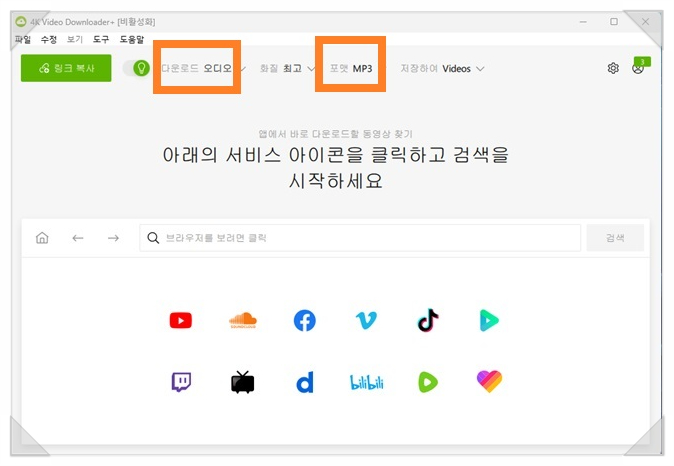This screenshot has width=674, height=466.
Task: Toggle the smart mode lightbulb switch
Action: (x=136, y=68)
